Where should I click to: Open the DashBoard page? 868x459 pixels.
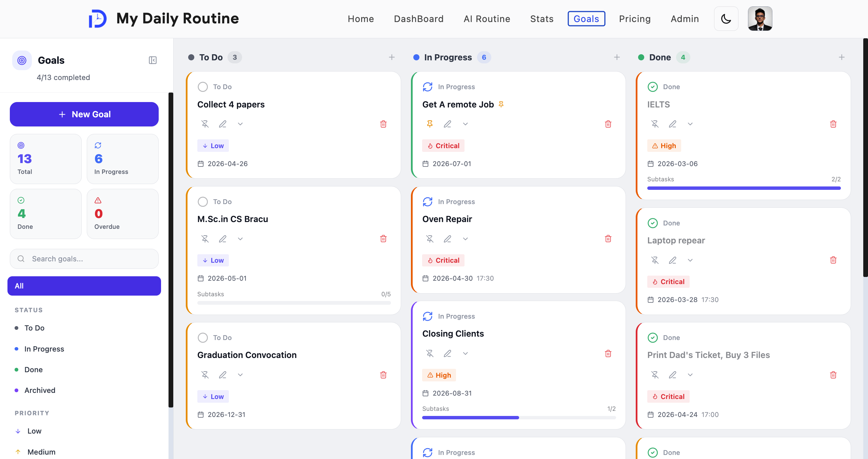(419, 19)
